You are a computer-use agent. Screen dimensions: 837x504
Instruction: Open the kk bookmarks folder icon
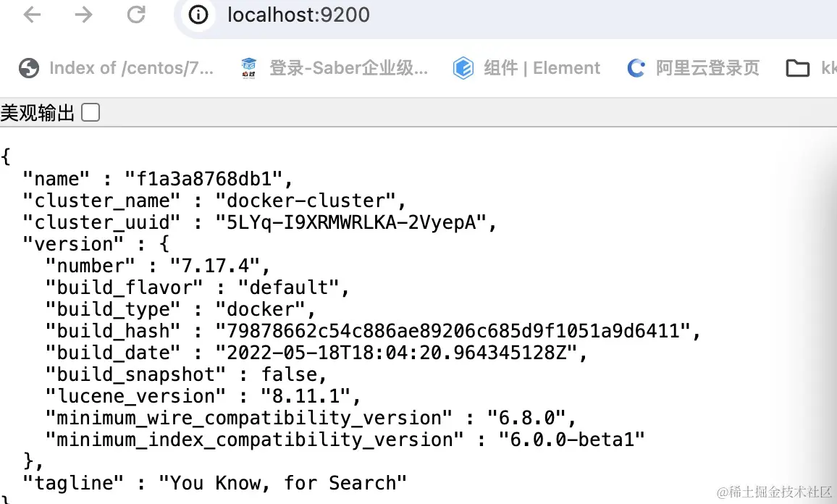(797, 68)
